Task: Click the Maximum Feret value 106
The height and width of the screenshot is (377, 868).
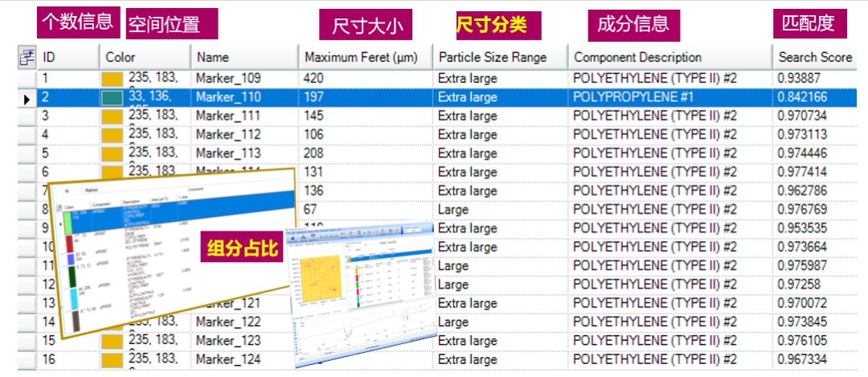Action: pos(313,135)
